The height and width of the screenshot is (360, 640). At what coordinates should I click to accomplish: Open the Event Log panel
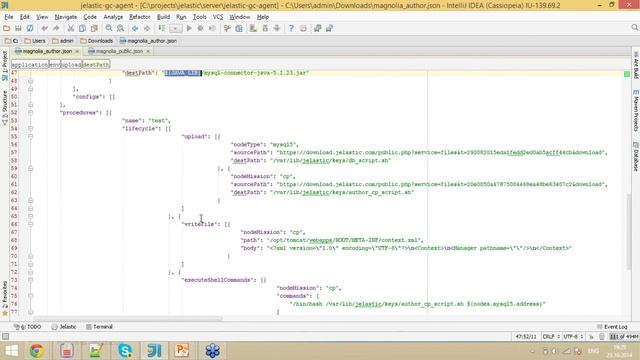coord(612,327)
